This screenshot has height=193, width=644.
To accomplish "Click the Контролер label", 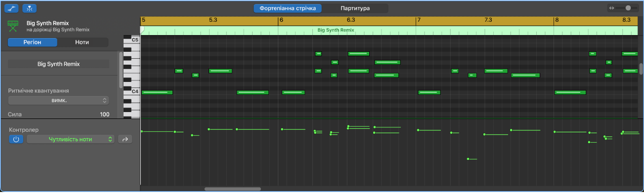I will point(24,130).
